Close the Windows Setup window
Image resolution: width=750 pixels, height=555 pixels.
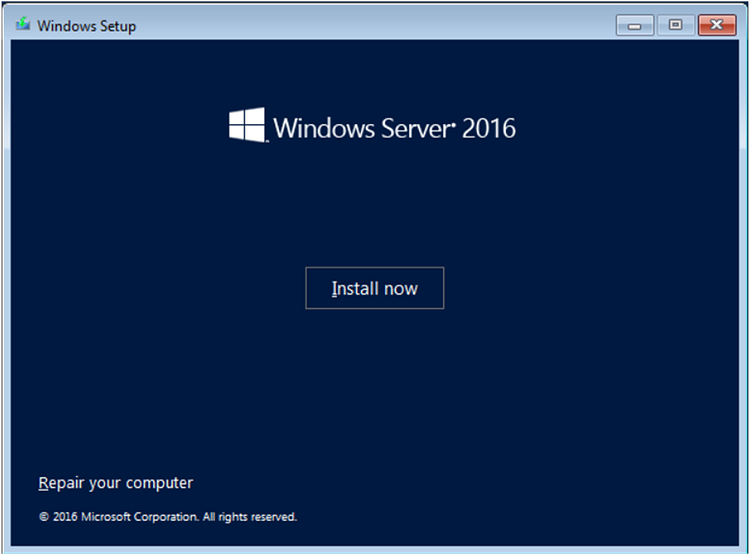tap(717, 25)
